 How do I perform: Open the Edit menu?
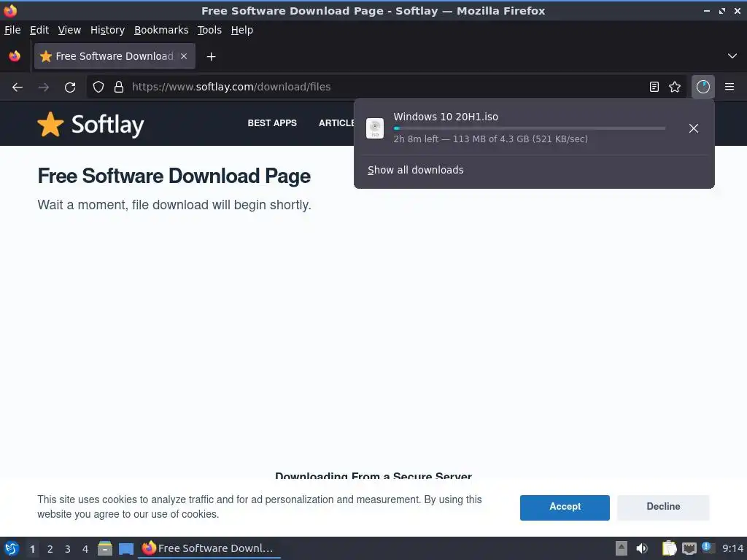tap(39, 30)
